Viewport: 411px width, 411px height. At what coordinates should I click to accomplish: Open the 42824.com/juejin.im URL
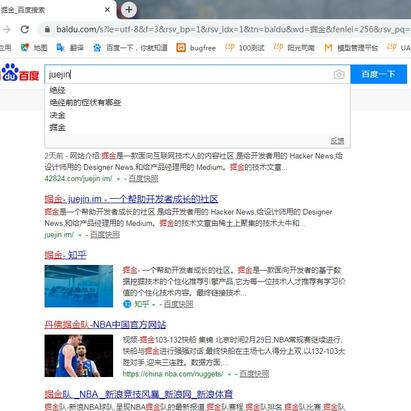click(78, 179)
